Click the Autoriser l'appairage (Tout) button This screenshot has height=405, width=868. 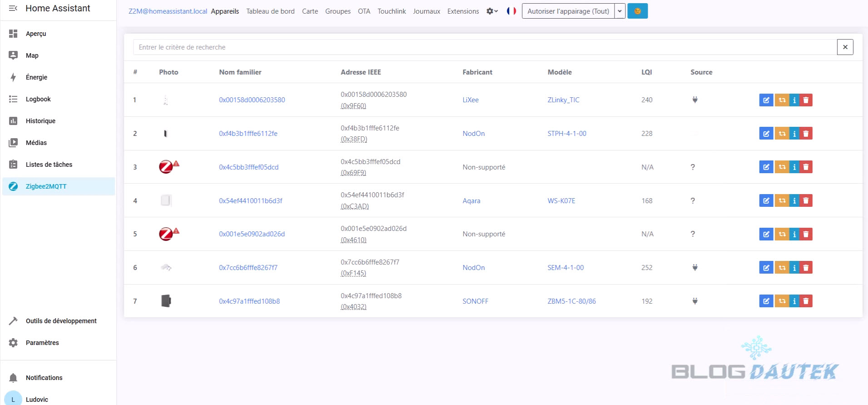[568, 11]
